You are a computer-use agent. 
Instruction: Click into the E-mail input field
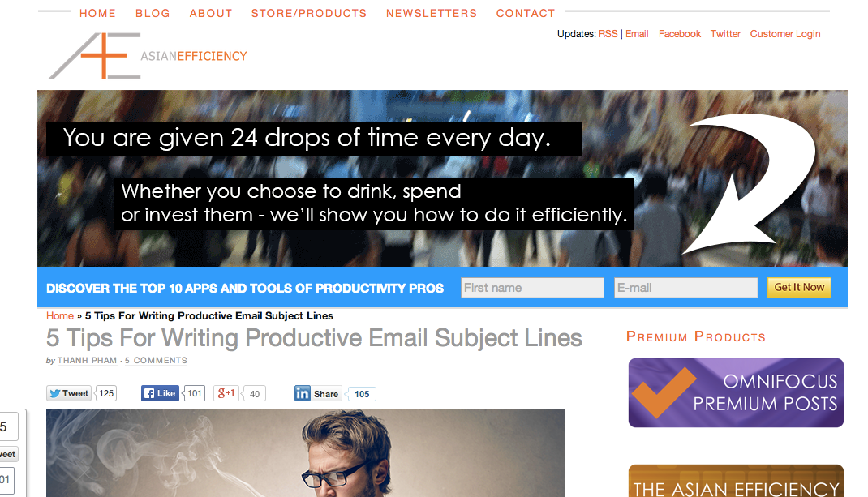tap(685, 288)
